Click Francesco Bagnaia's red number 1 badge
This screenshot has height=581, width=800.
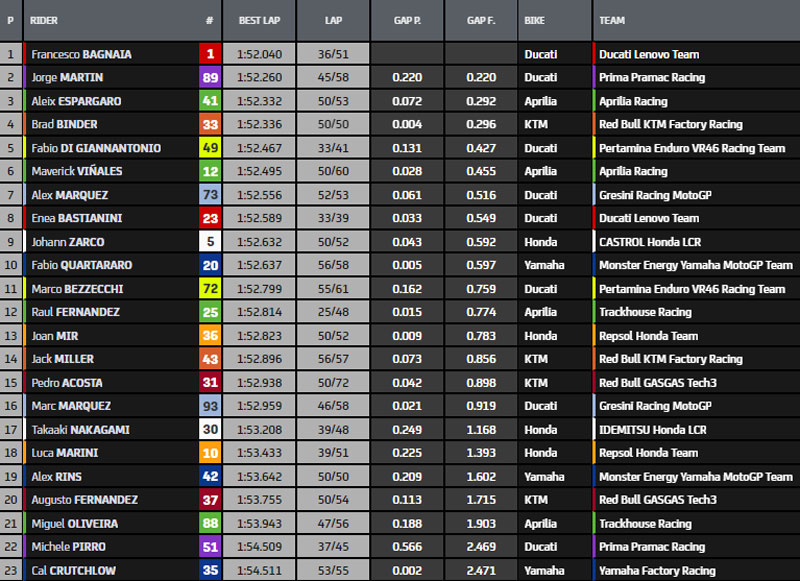pyautogui.click(x=210, y=54)
